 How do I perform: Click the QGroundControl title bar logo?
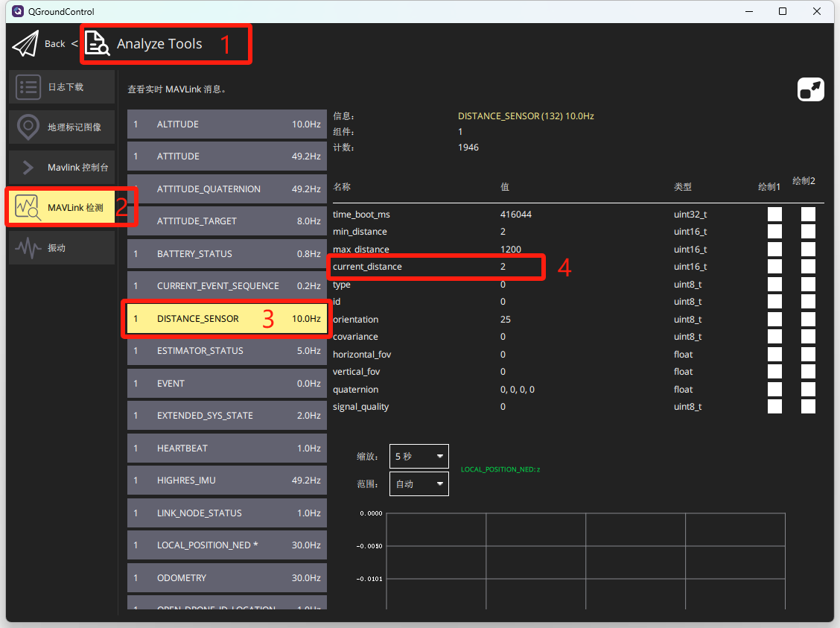pos(18,11)
